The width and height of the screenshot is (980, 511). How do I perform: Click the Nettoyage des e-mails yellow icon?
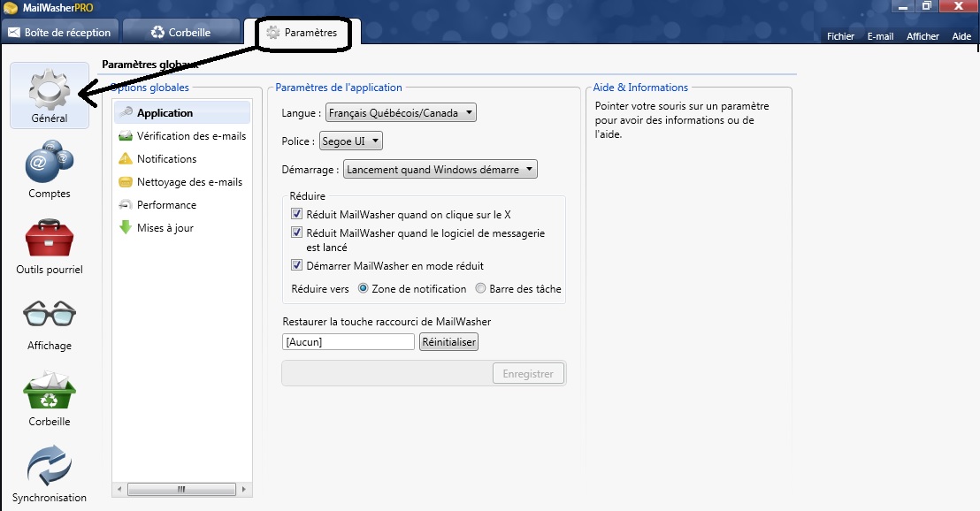click(x=126, y=182)
